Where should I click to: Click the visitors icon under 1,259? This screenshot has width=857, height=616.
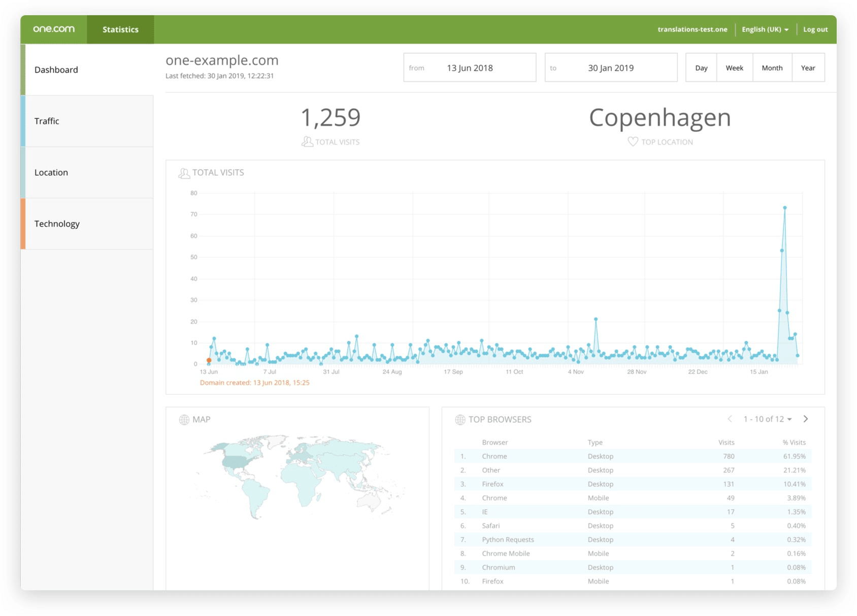[307, 142]
